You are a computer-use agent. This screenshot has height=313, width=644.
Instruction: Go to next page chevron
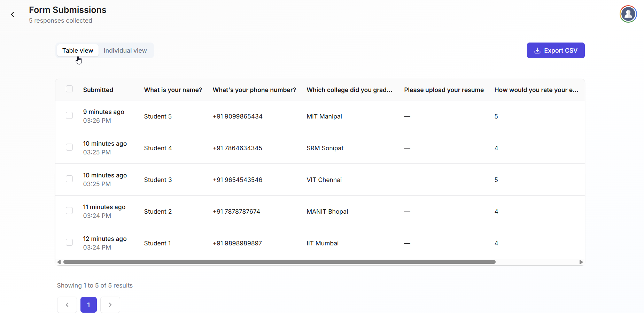tap(110, 305)
